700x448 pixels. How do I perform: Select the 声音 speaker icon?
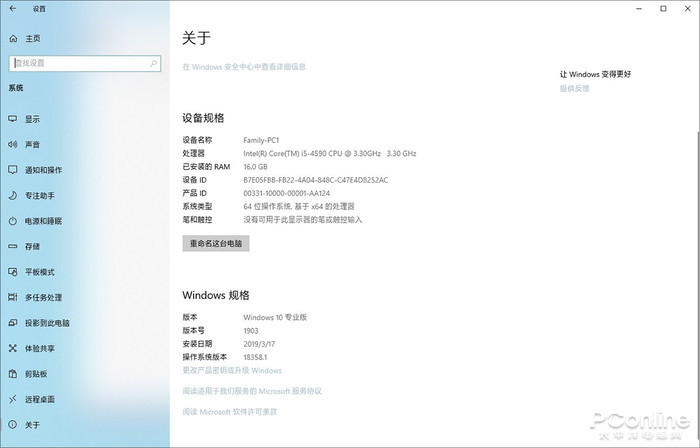coord(12,144)
